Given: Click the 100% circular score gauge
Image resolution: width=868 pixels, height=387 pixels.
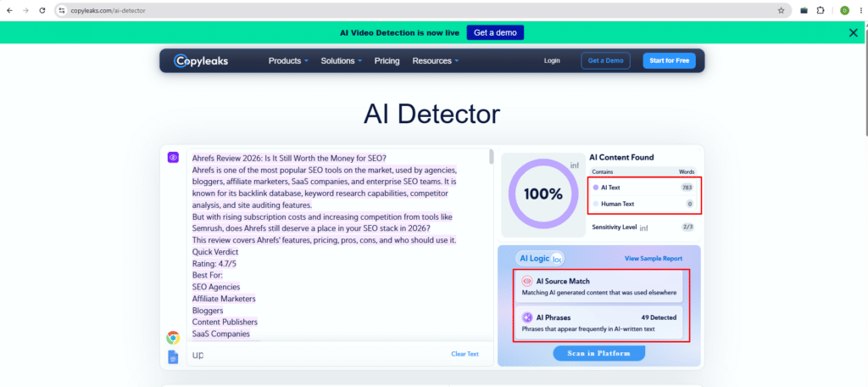Looking at the screenshot, I should click(543, 194).
